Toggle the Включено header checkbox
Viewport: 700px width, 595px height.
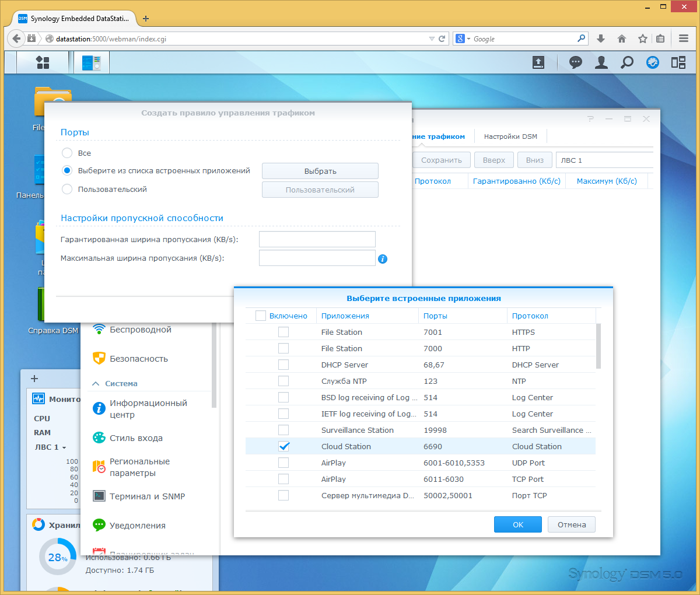(x=261, y=316)
